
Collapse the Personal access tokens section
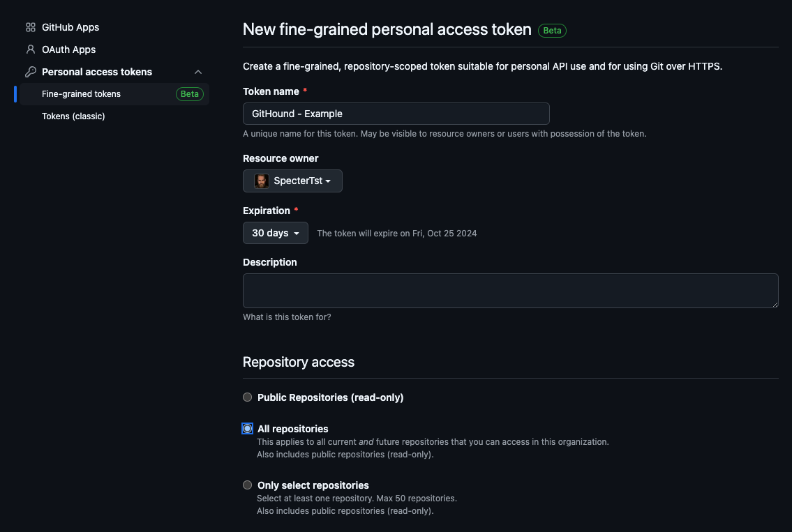tap(197, 72)
